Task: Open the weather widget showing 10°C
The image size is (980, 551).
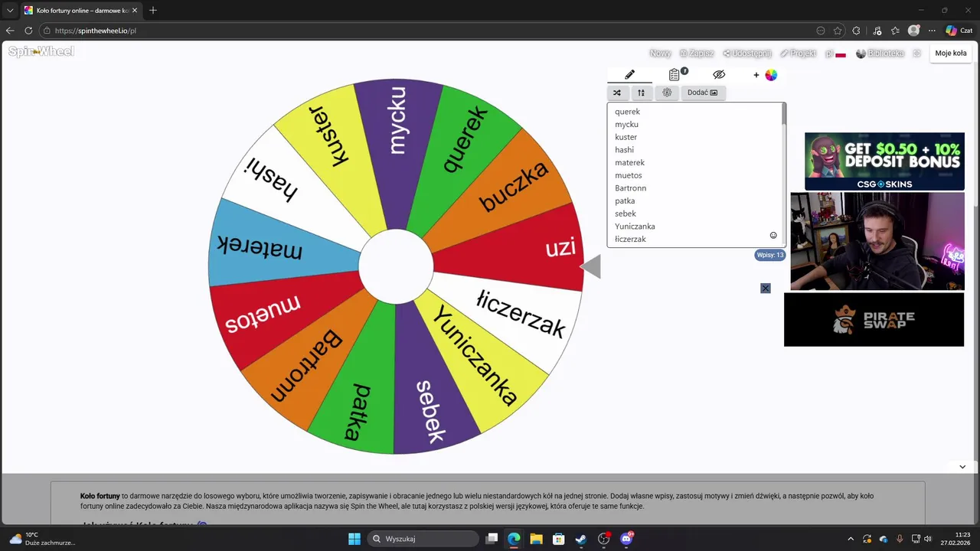Action: (42, 539)
